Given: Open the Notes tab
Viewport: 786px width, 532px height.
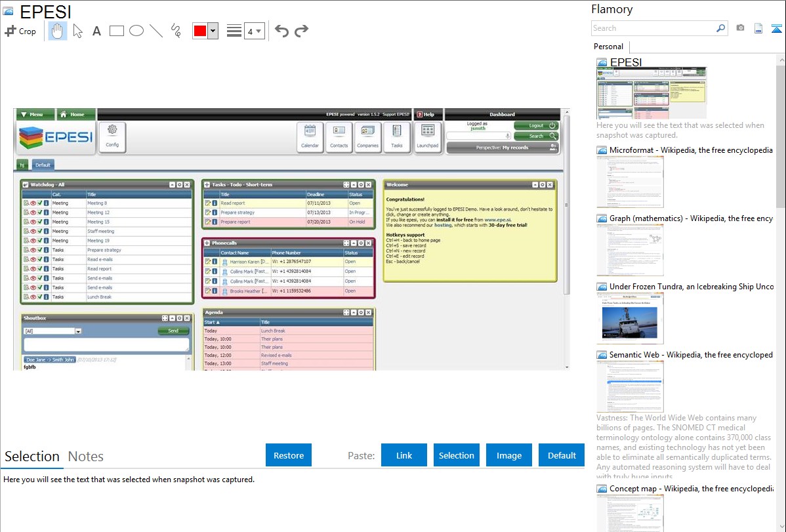Looking at the screenshot, I should click(x=86, y=457).
